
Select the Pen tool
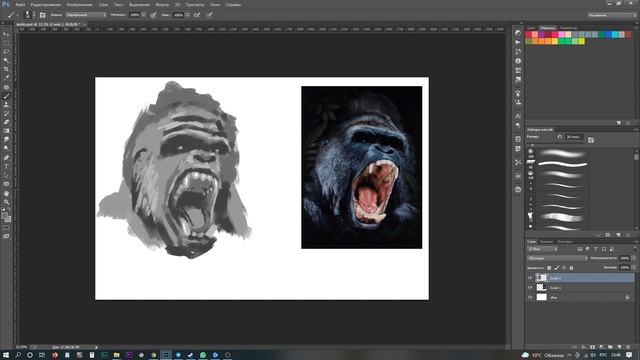coord(6,158)
